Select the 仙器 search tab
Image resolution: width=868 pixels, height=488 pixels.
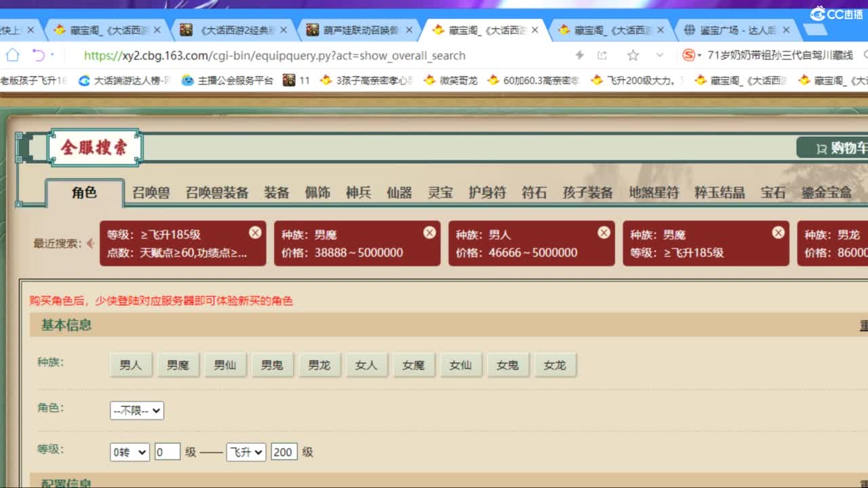click(399, 192)
